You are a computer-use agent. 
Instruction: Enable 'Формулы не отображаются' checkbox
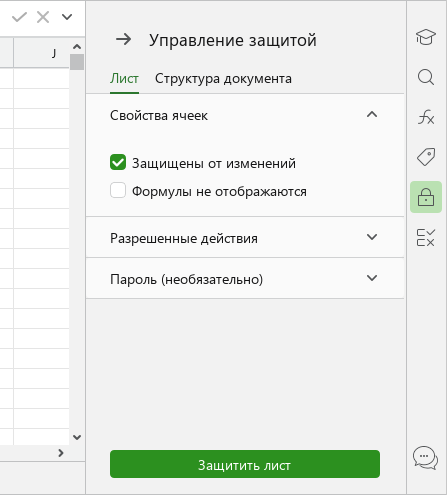click(x=118, y=190)
